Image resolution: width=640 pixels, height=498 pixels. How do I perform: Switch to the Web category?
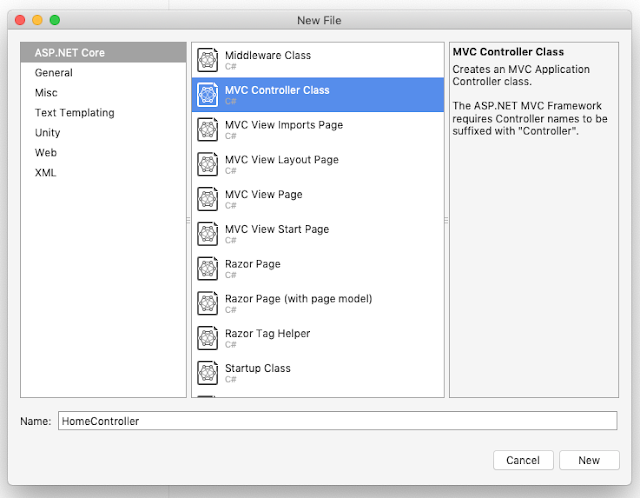pos(46,153)
